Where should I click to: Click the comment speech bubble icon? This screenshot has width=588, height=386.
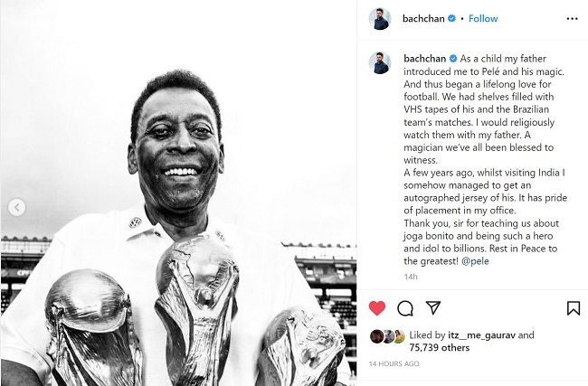[x=405, y=307]
